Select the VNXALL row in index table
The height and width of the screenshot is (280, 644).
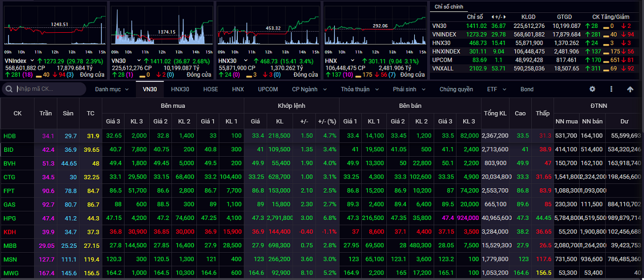(x=536, y=69)
